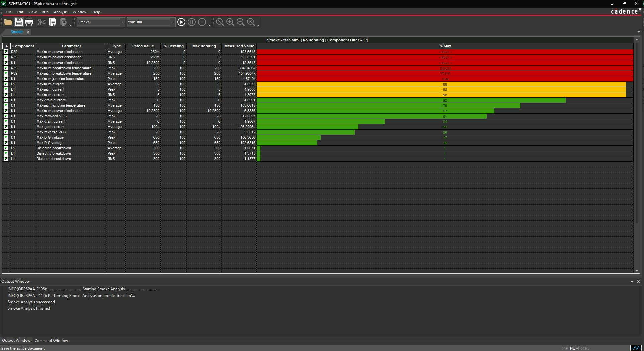Image resolution: width=644 pixels, height=351 pixels.
Task: Toggle flag for U1 RMS power dissipation row
Action: point(6,63)
